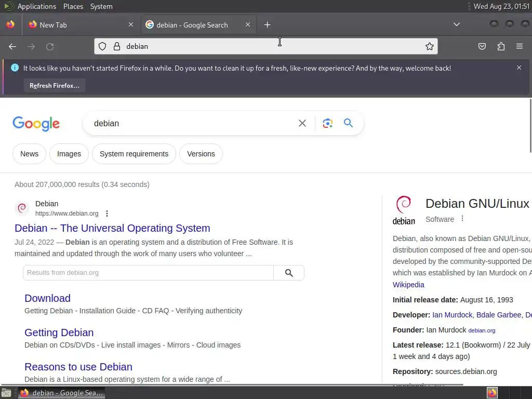Screen dimensions: 532x399
Task: Open more options next to Software label
Action: pyautogui.click(x=462, y=219)
